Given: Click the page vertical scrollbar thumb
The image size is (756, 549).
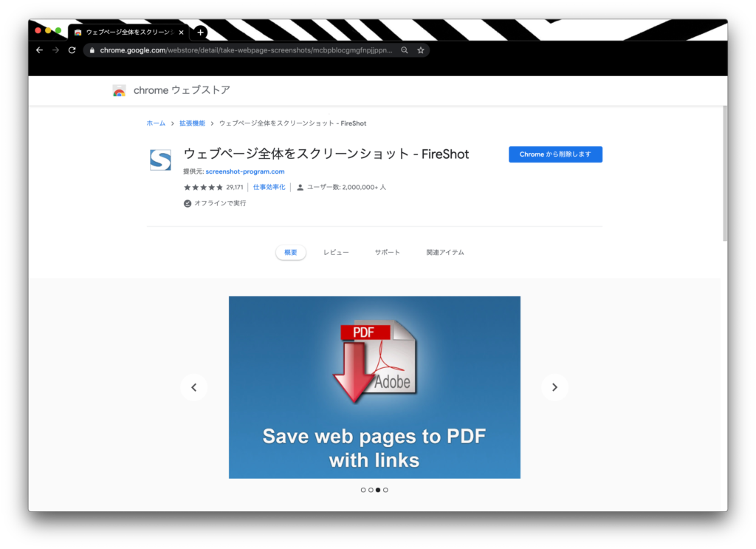Looking at the screenshot, I should 725,174.
